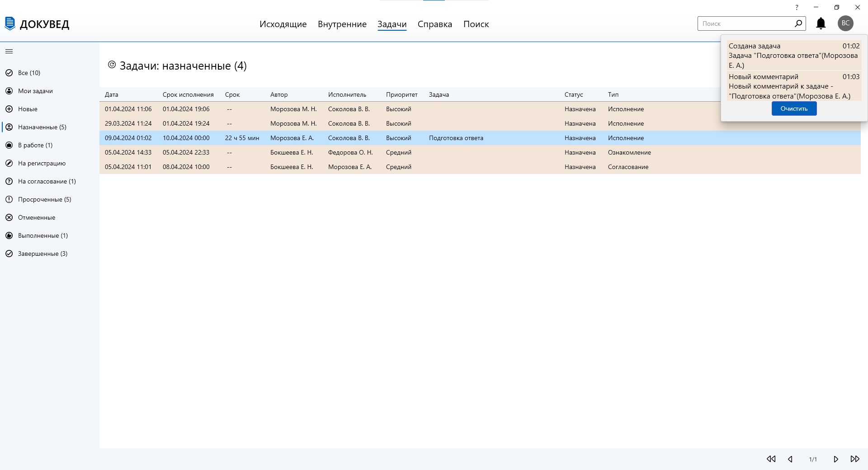Open the Создана задача notification

pos(794,55)
